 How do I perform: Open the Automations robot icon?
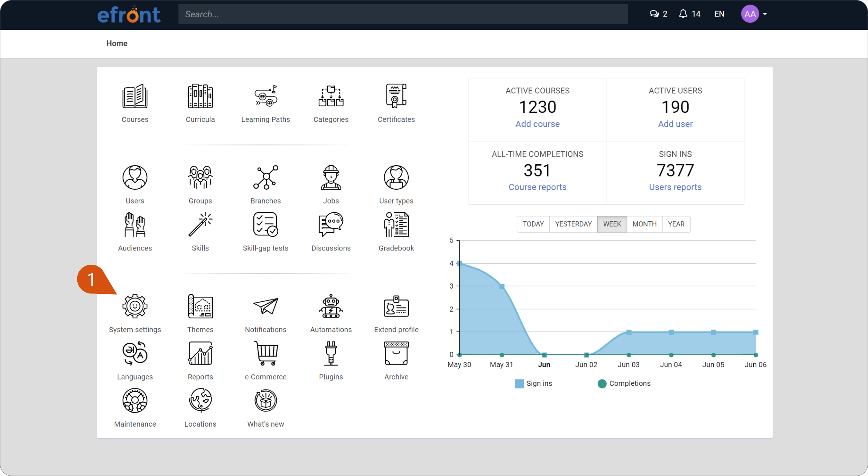pyautogui.click(x=331, y=306)
